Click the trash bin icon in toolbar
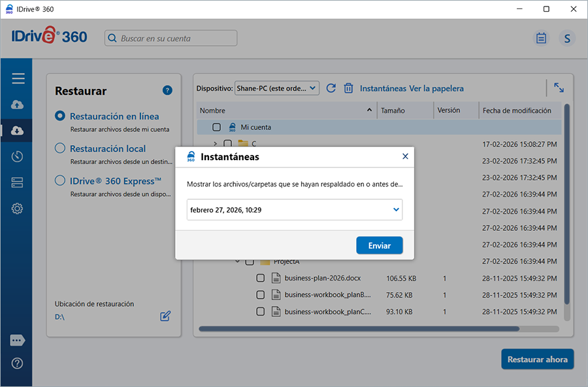The width and height of the screenshot is (588, 387). click(x=349, y=88)
